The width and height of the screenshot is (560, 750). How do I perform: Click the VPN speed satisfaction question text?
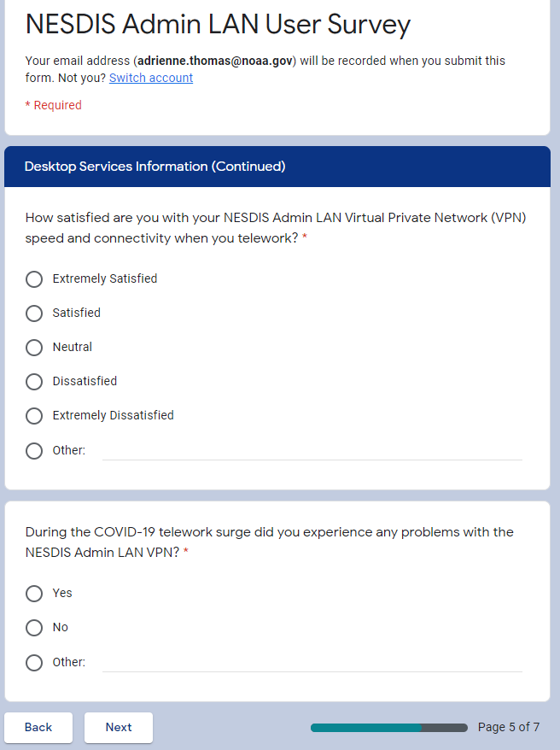[275, 227]
